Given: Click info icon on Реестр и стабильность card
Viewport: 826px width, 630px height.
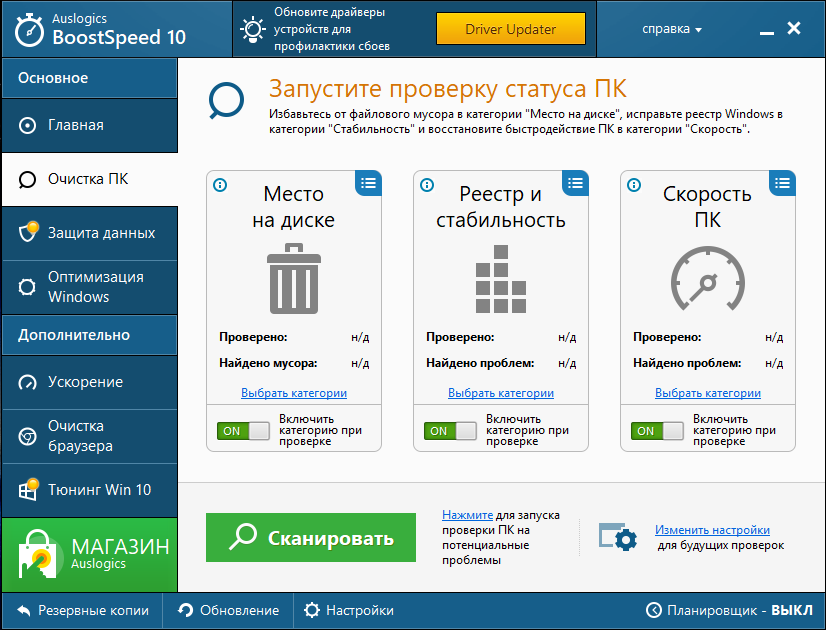Looking at the screenshot, I should (427, 185).
